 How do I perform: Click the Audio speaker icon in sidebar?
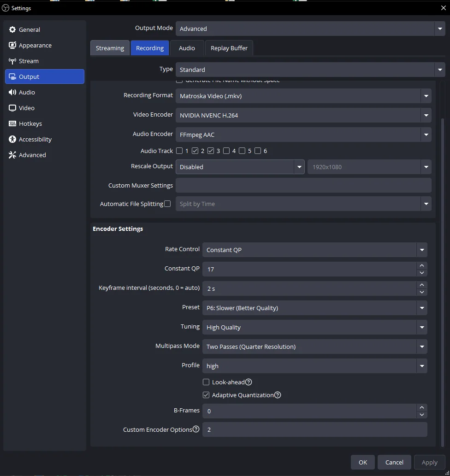pyautogui.click(x=12, y=92)
